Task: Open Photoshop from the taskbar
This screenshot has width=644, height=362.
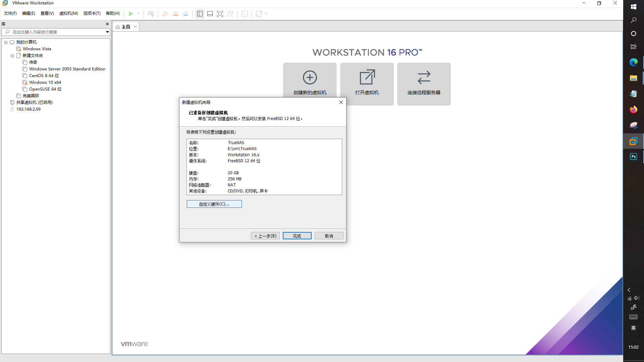Action: pos(633,157)
